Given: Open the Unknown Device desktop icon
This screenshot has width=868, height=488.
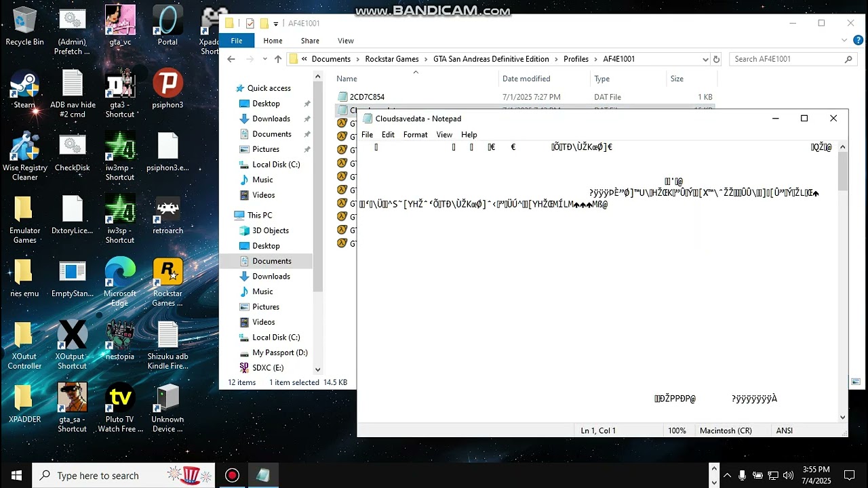Looking at the screenshot, I should pyautogui.click(x=167, y=408).
